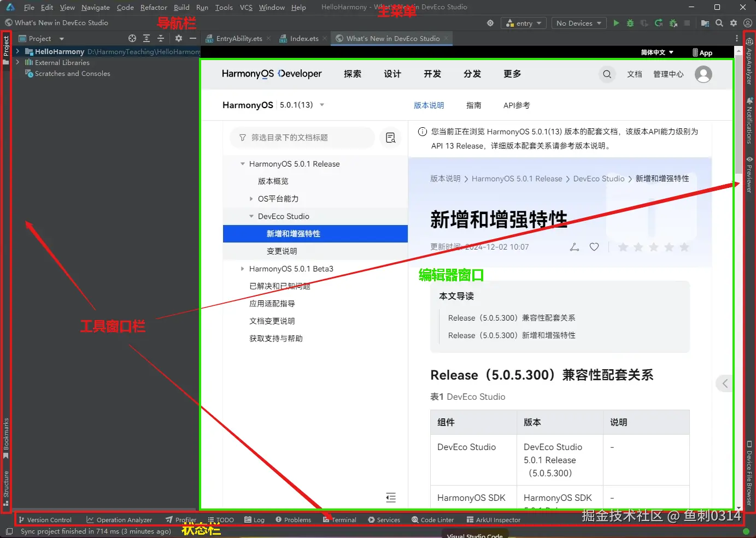Image resolution: width=756 pixels, height=538 pixels.
Task: Open Profiler tool window
Action: tap(181, 520)
